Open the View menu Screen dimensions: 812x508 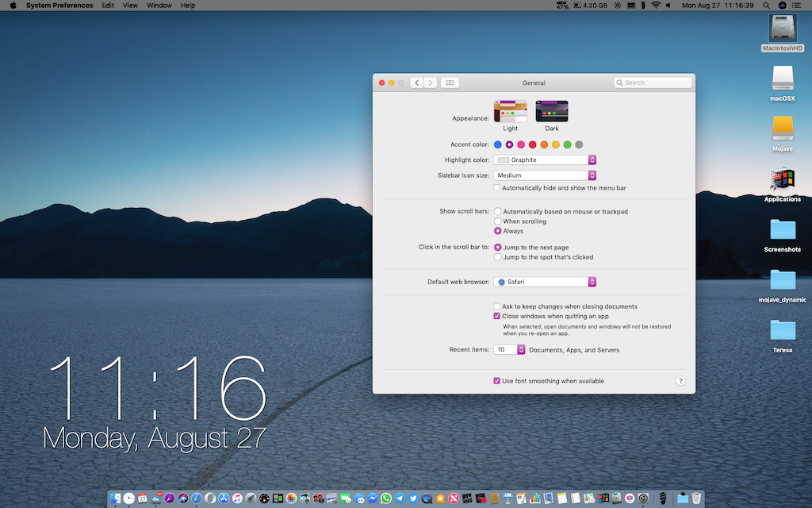[x=130, y=6]
